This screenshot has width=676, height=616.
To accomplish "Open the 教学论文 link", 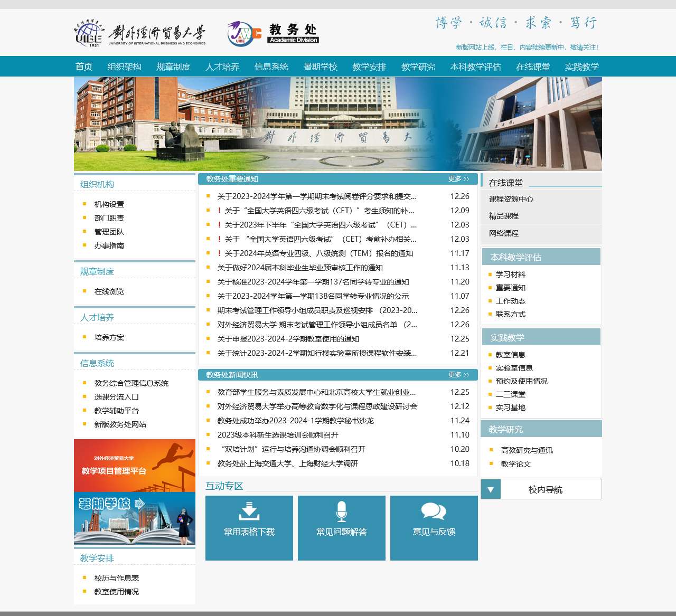I will (x=516, y=464).
